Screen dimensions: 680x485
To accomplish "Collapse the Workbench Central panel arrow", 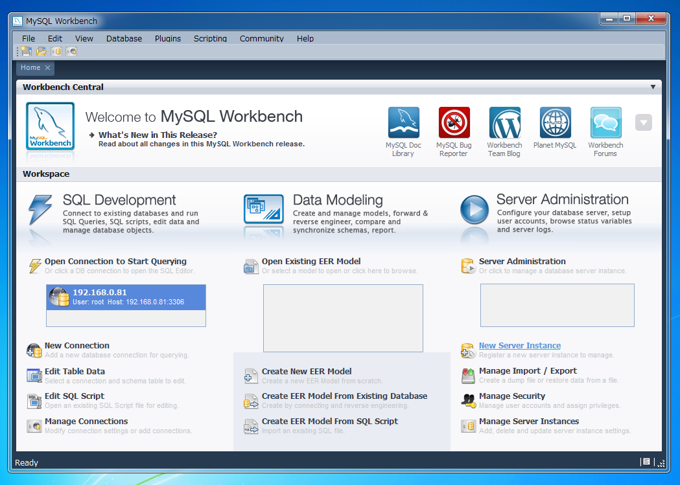I will 653,87.
